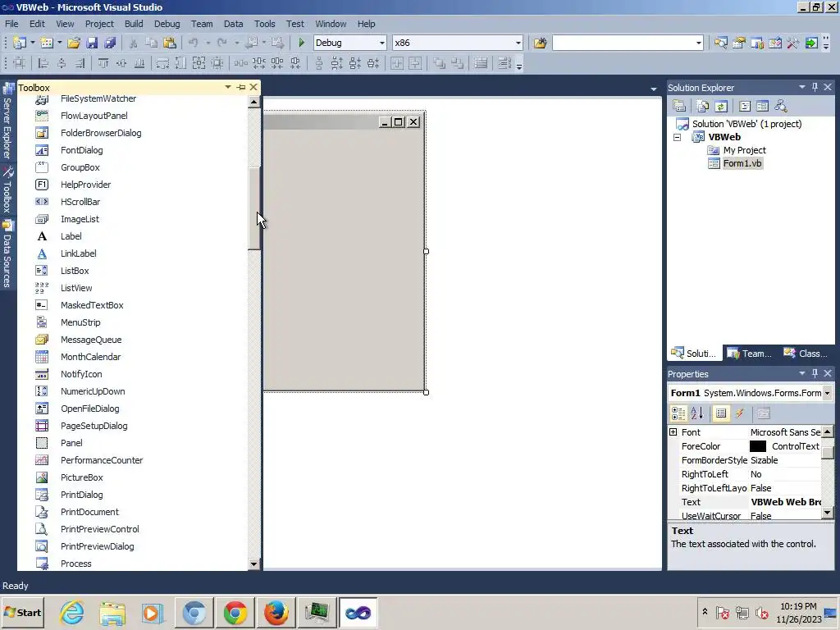Open the Build menu
The width and height of the screenshot is (840, 630).
134,24
